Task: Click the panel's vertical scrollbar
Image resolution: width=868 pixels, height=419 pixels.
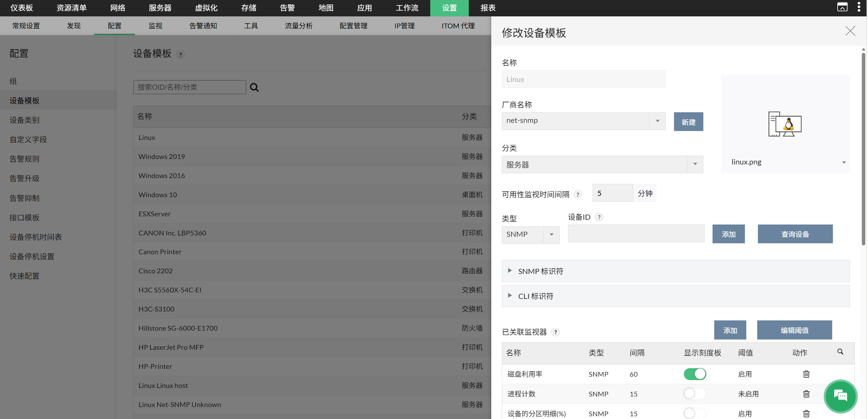Action: coord(863,148)
